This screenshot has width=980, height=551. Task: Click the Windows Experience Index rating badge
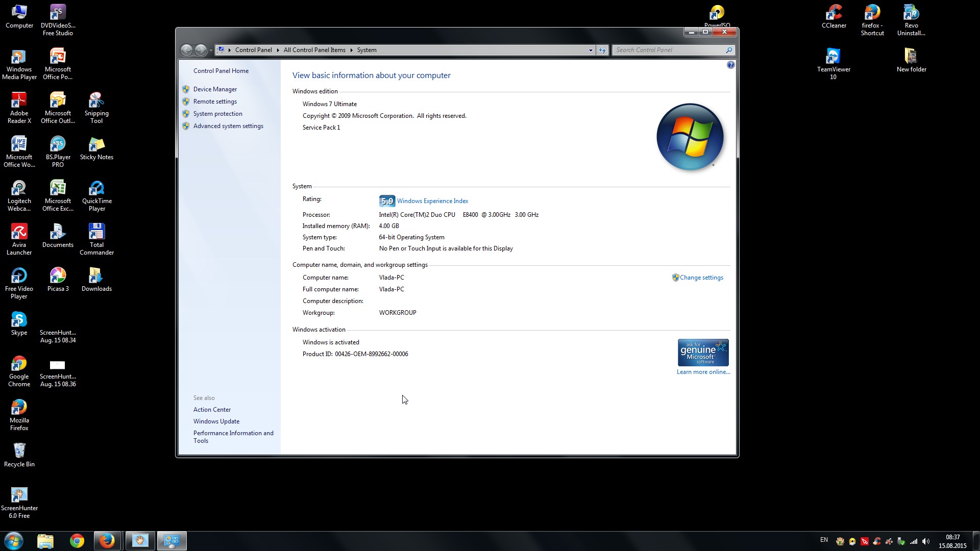(x=387, y=201)
